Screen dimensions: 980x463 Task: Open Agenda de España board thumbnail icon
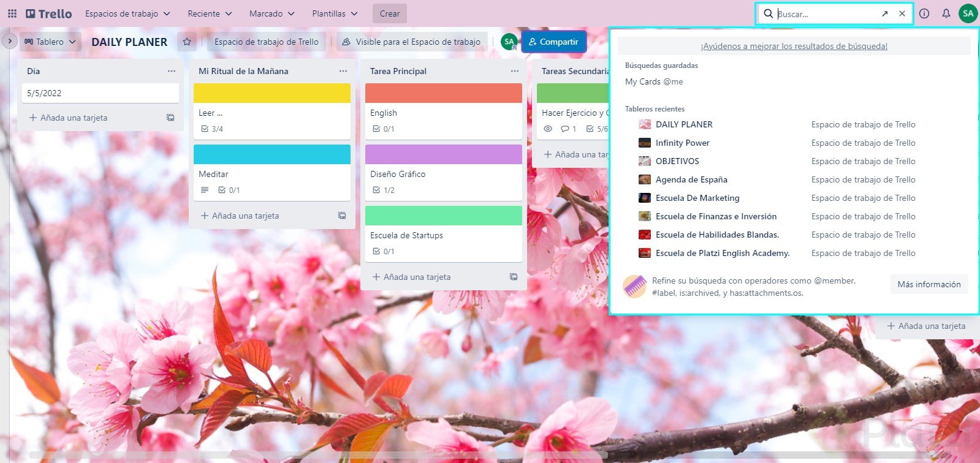[x=645, y=179]
